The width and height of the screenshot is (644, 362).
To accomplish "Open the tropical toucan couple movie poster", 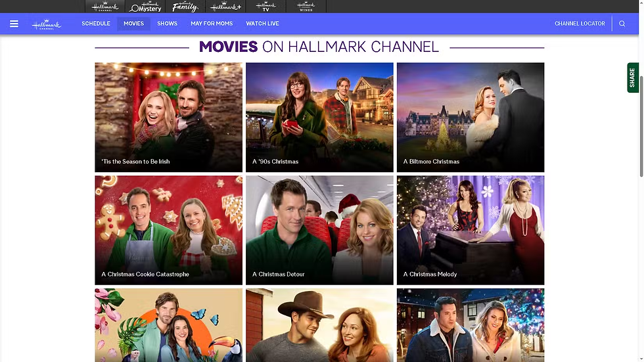I will (x=168, y=325).
